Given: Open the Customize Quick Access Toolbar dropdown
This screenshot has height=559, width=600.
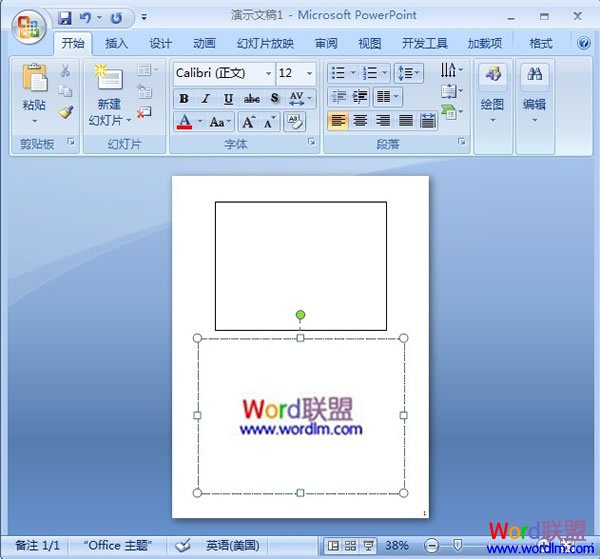Looking at the screenshot, I should pos(144,17).
